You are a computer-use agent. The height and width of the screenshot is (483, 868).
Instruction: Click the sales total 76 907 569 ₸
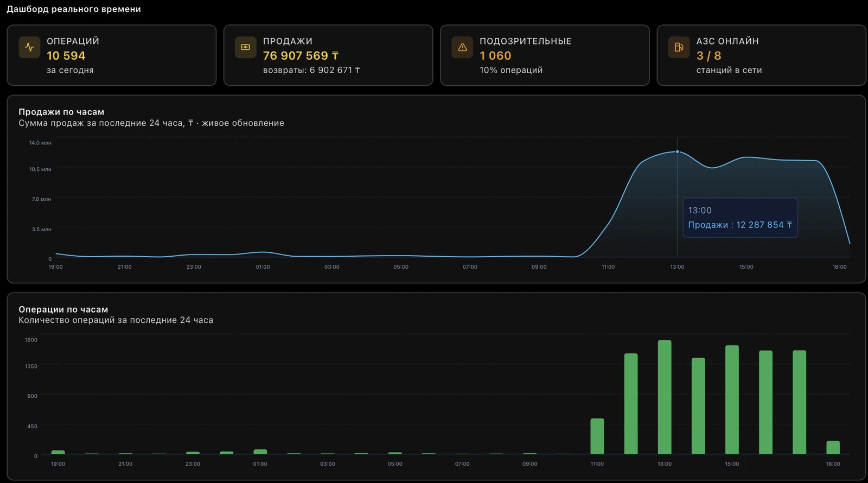(x=301, y=55)
